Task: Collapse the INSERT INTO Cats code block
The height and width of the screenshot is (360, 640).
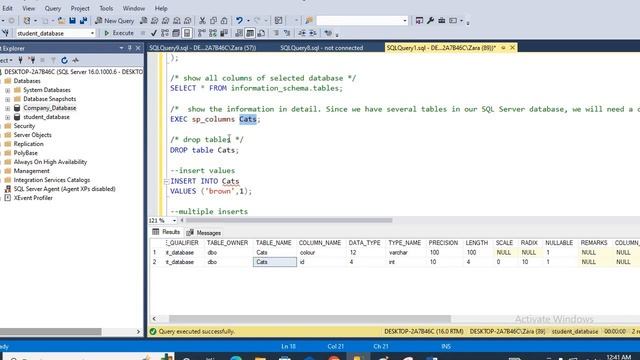Action: point(166,182)
